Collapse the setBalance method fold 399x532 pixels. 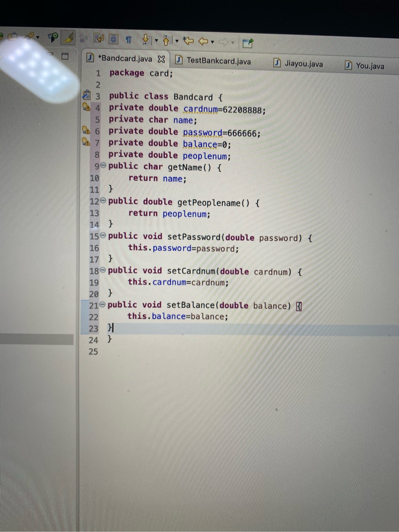102,304
